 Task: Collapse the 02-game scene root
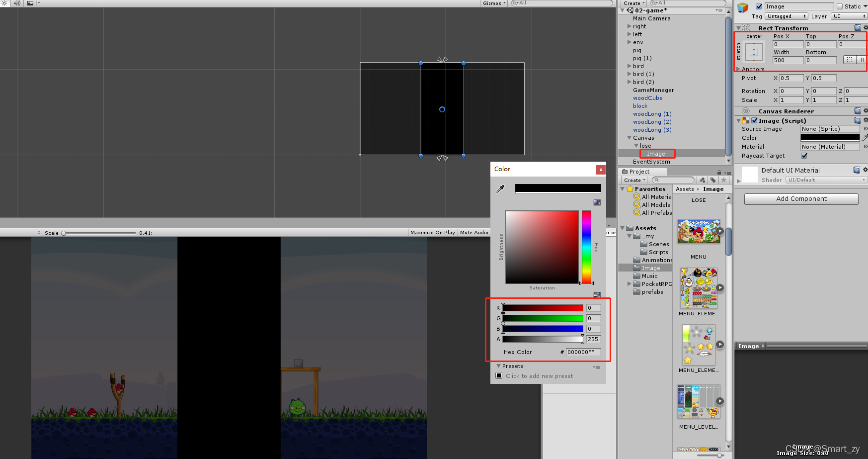(x=623, y=10)
